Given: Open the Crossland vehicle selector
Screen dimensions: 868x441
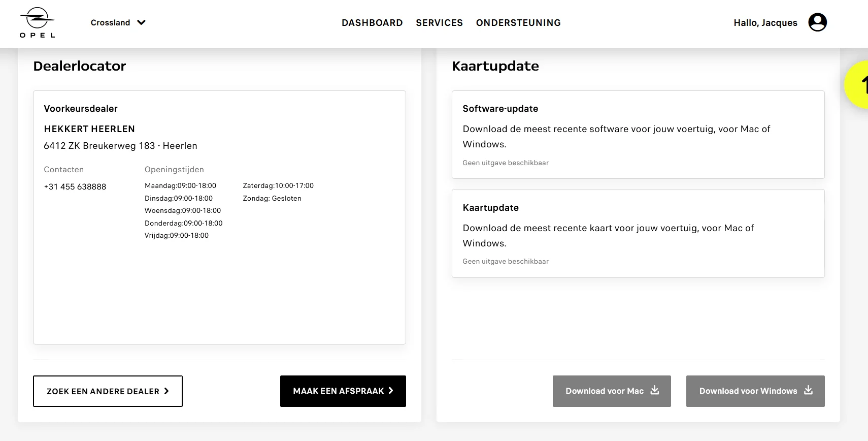Looking at the screenshot, I should pos(111,23).
